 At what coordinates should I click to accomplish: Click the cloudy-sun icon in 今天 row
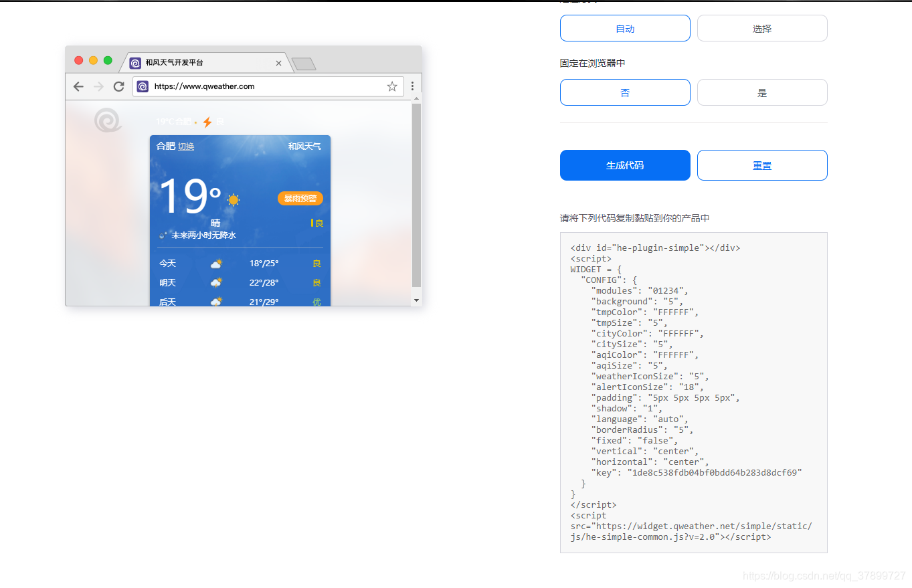216,264
